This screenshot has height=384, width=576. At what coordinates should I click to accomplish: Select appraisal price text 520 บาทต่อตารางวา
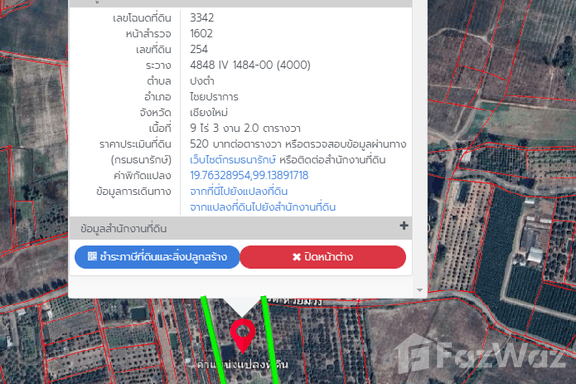pos(235,144)
